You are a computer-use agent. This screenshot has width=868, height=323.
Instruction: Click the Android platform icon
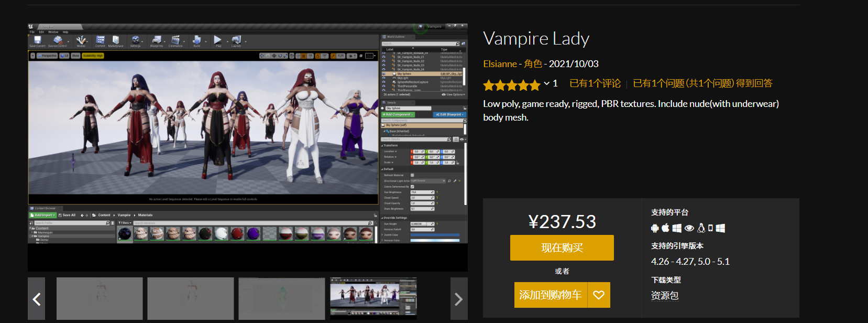click(x=654, y=228)
